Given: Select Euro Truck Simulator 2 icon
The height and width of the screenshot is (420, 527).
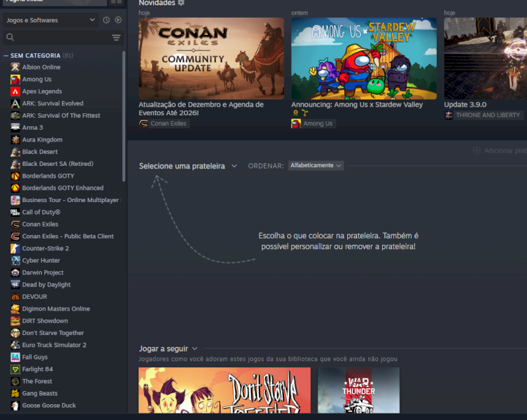Looking at the screenshot, I should 15,346.
